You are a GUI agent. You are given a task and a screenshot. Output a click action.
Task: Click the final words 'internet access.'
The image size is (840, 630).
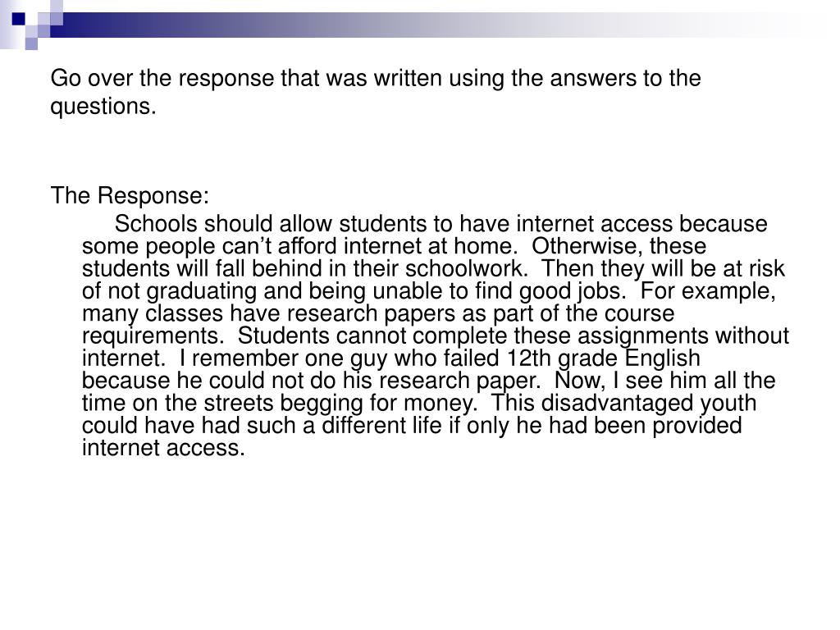(x=163, y=448)
